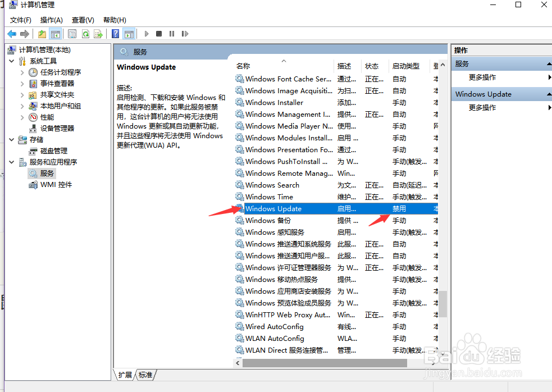Select the Windows Time service row

click(336, 197)
